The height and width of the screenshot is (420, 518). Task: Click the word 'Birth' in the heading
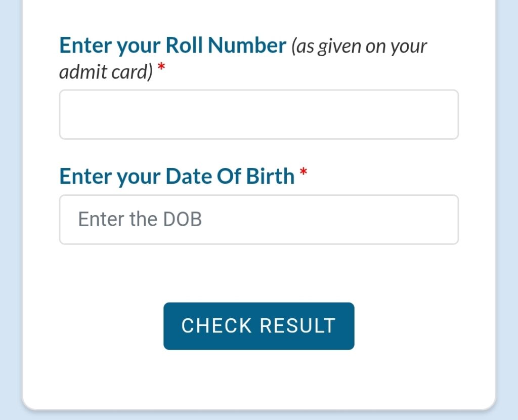[270, 176]
